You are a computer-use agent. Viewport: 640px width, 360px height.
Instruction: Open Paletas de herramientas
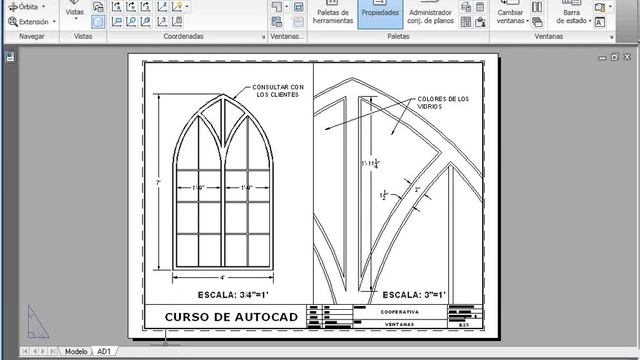[333, 14]
